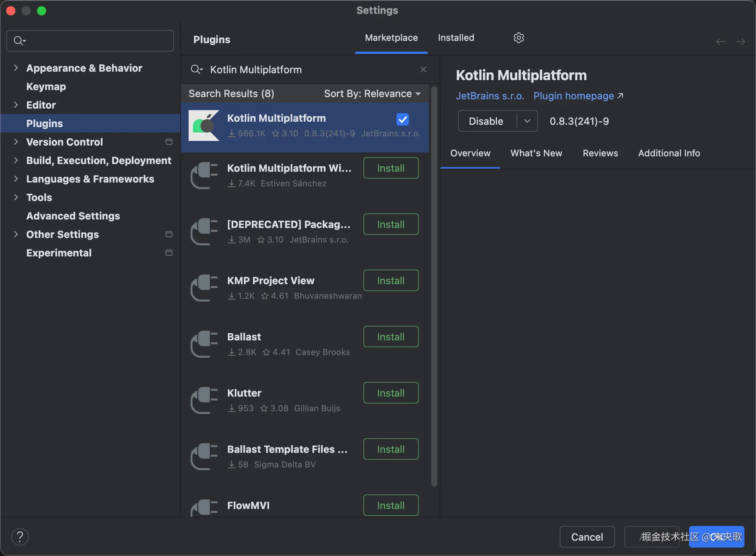Open the What's New tab
This screenshot has width=756, height=556.
tap(536, 153)
